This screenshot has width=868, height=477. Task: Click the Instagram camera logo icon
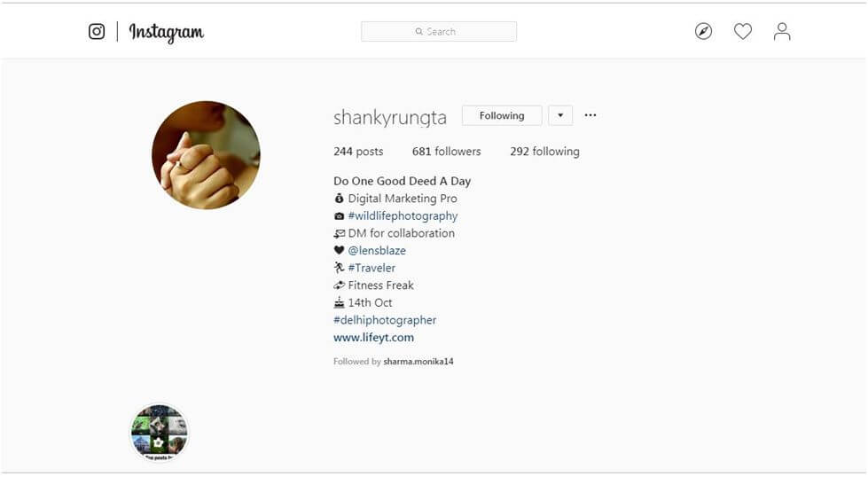[x=97, y=32]
